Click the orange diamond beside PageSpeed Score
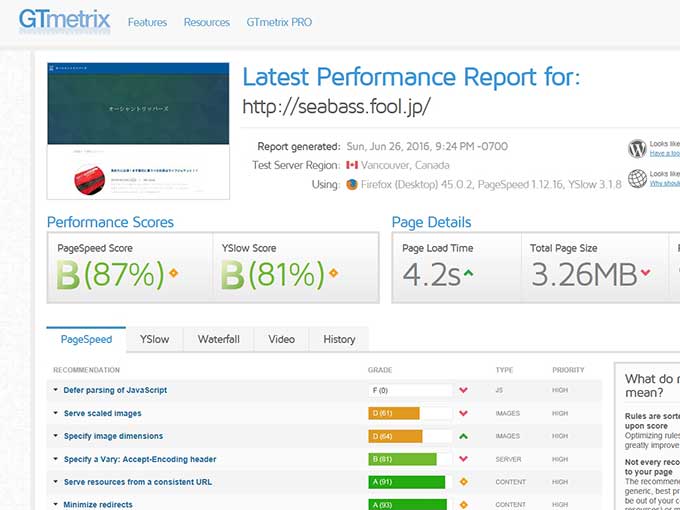 173,273
